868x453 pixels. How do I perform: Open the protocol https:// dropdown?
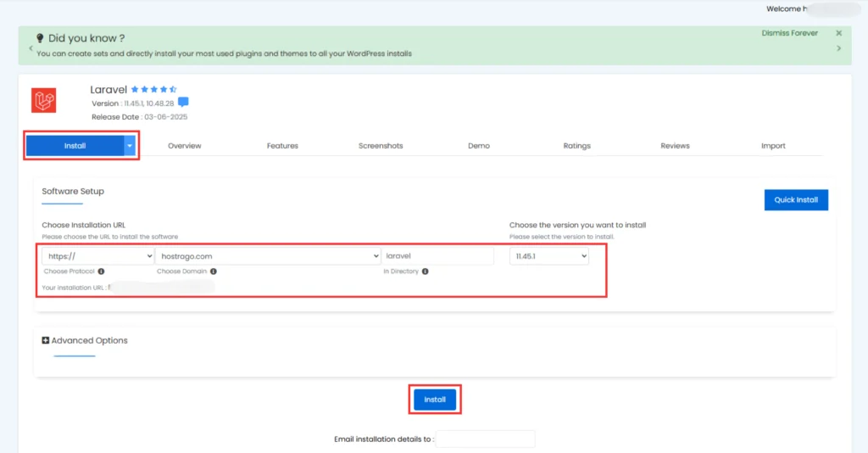click(x=98, y=256)
